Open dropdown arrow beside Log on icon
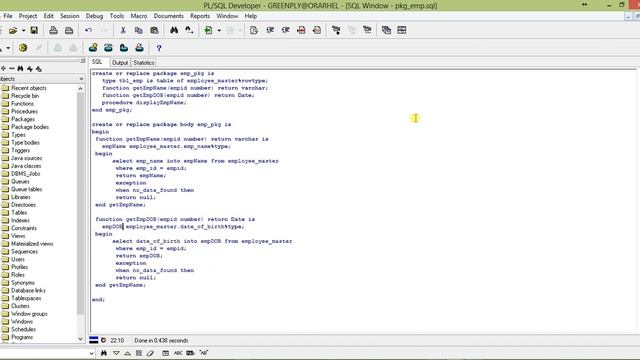640x360 pixels. 219,31
